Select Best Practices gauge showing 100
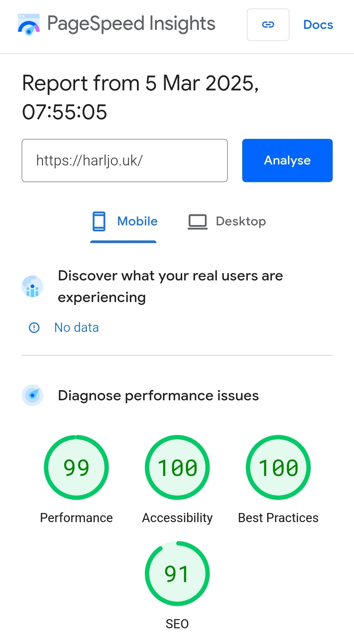Screen dimensions: 354x644 tap(278, 467)
